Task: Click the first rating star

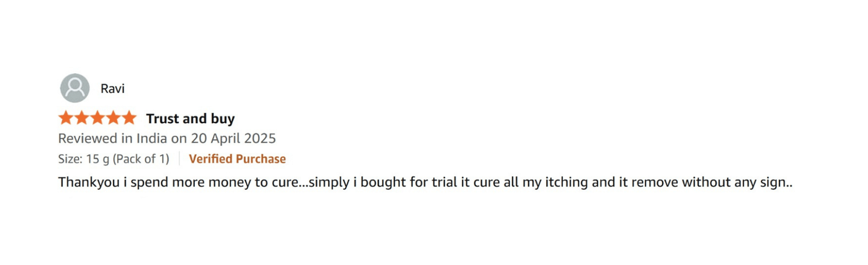Action: pyautogui.click(x=66, y=118)
